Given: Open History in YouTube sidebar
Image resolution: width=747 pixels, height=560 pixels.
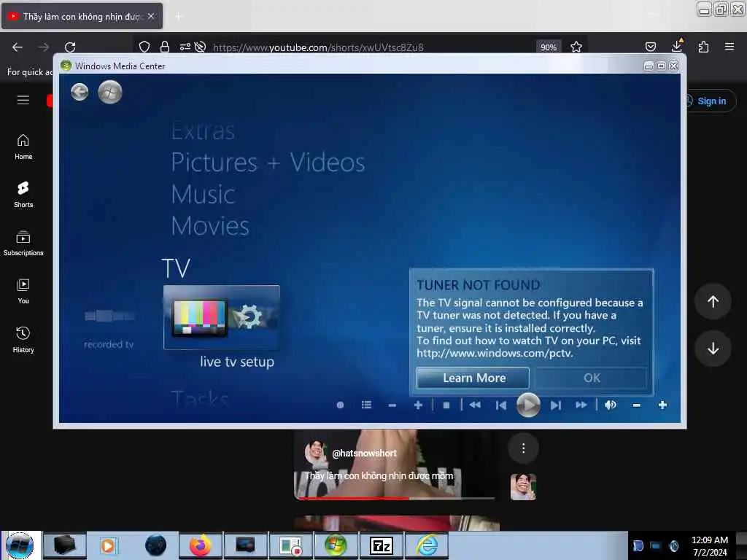Looking at the screenshot, I should tap(23, 340).
